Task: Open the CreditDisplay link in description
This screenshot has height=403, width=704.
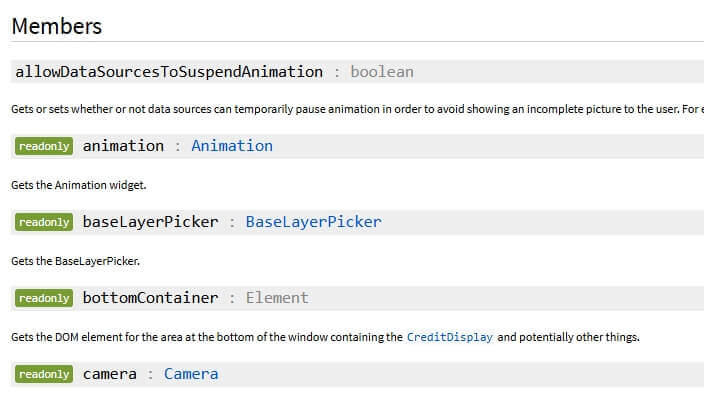Action: (x=449, y=337)
